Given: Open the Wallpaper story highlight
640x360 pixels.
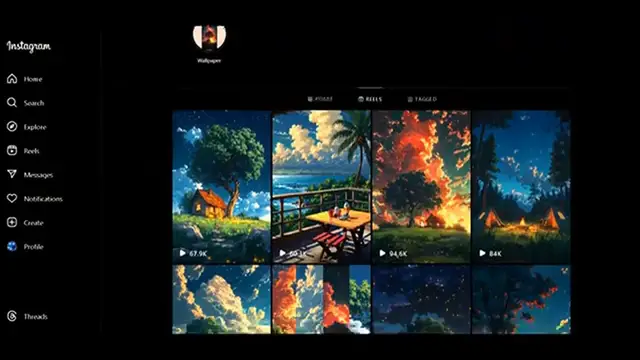Looking at the screenshot, I should click(209, 38).
